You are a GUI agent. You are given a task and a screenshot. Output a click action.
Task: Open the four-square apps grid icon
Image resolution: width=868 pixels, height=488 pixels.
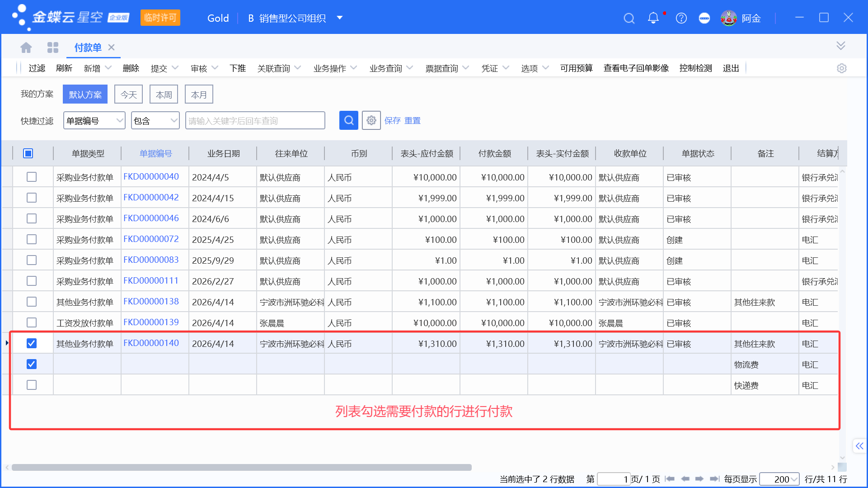tap(53, 47)
